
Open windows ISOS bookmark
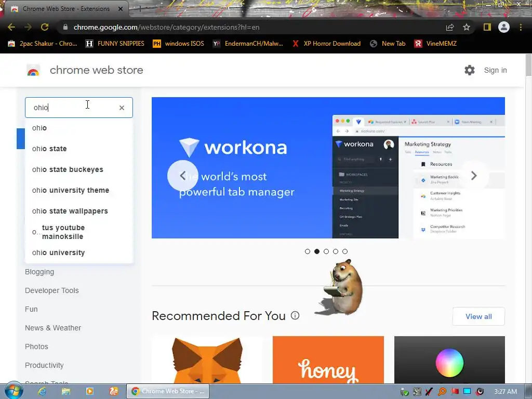pos(179,44)
